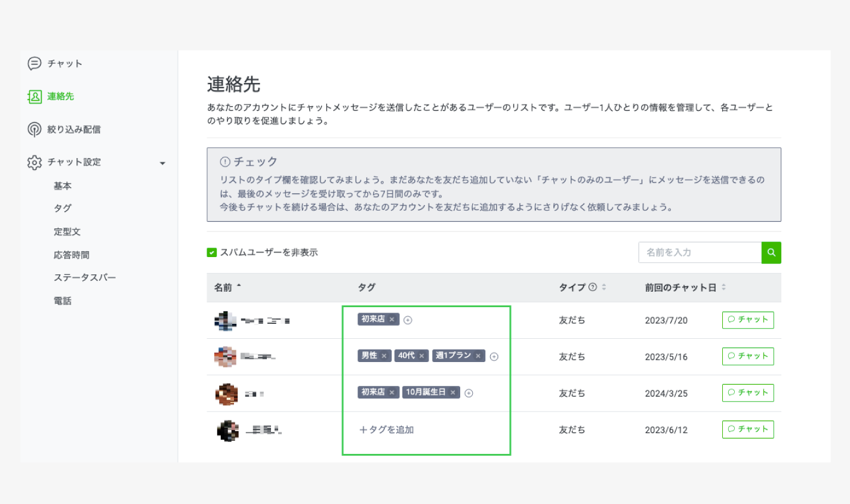Sort the タイプ column
The width and height of the screenshot is (850, 504).
coord(604,287)
